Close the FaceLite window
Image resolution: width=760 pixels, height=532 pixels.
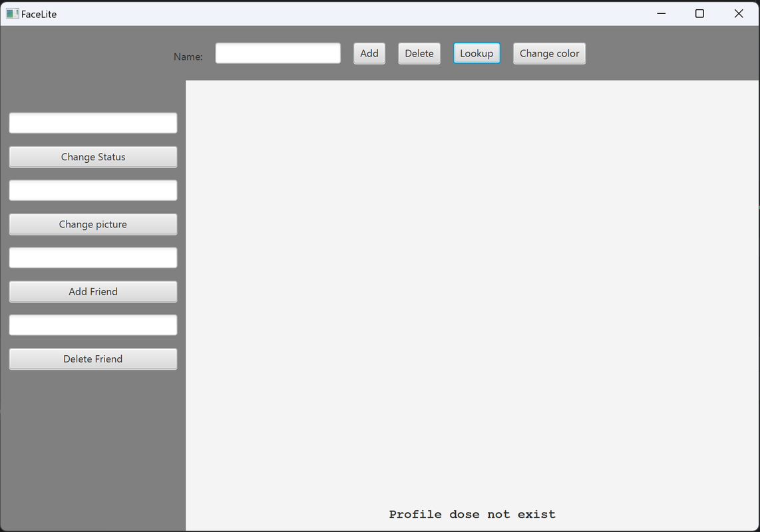(739, 13)
